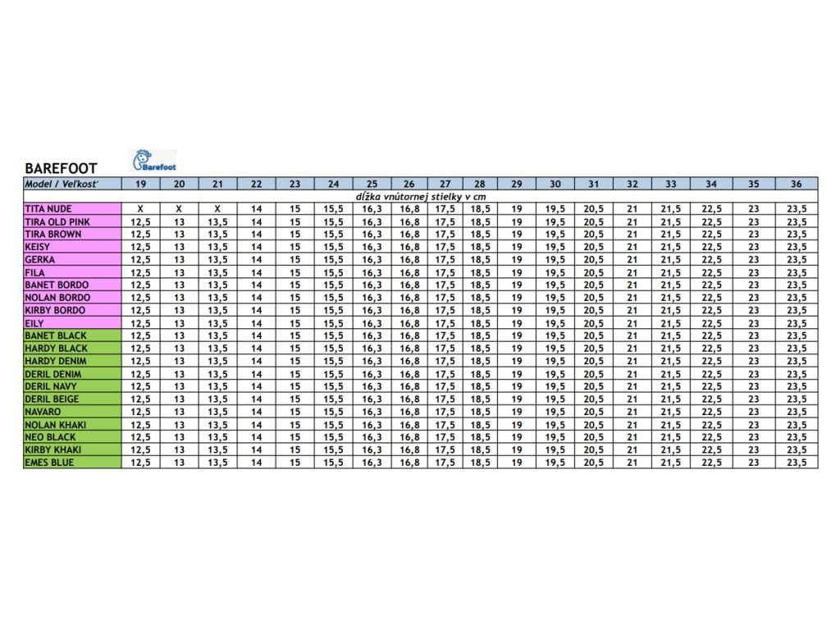Screen dimensions: 840x630
Task: Click the 21,5 cell in the BANET BORDO row
Action: (x=671, y=285)
